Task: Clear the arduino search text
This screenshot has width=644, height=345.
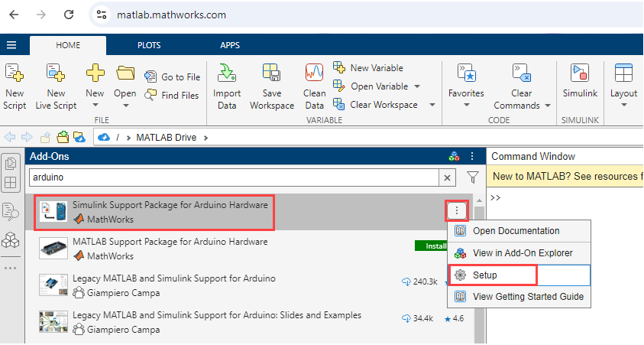Action: 448,177
